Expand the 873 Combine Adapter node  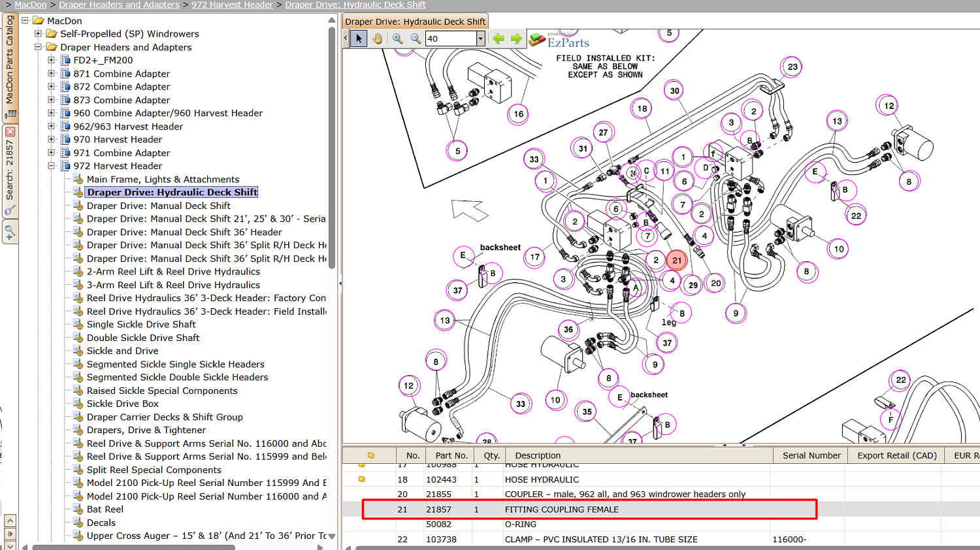[x=51, y=100]
